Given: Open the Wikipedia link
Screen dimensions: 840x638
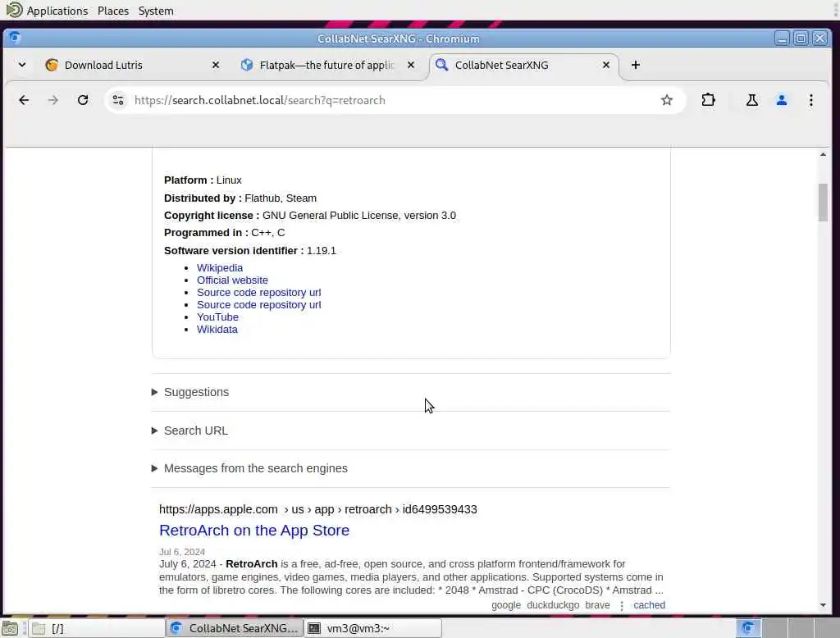Looking at the screenshot, I should click(x=220, y=268).
